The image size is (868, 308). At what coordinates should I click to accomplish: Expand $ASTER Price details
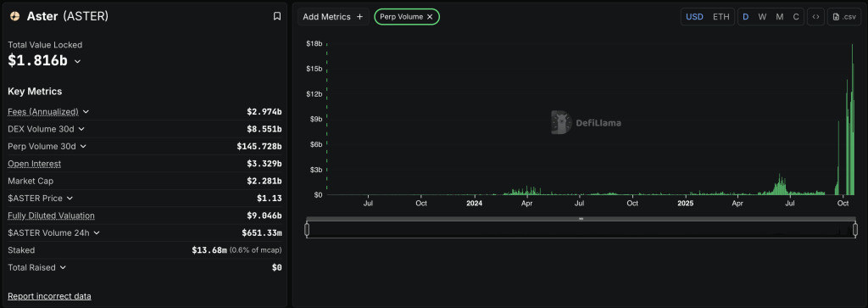coord(70,199)
